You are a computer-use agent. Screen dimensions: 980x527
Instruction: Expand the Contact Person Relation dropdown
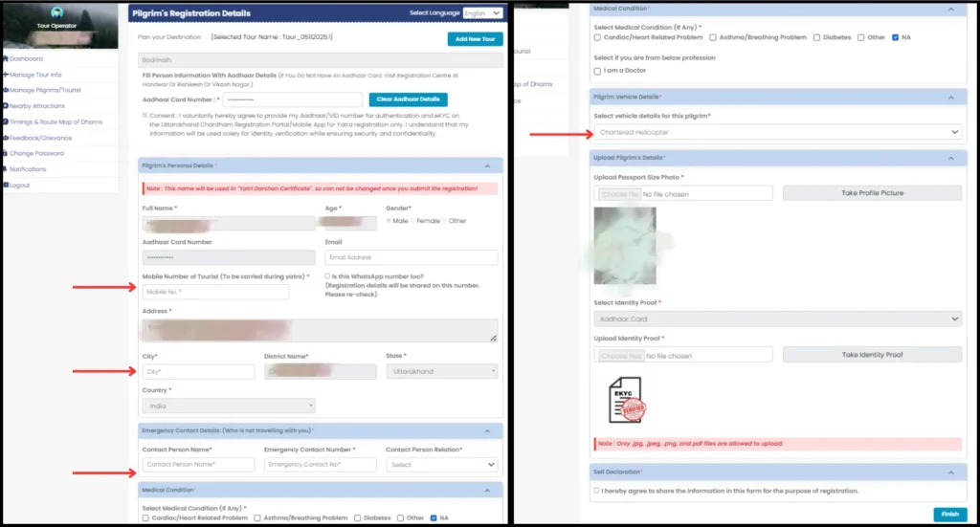tap(441, 465)
